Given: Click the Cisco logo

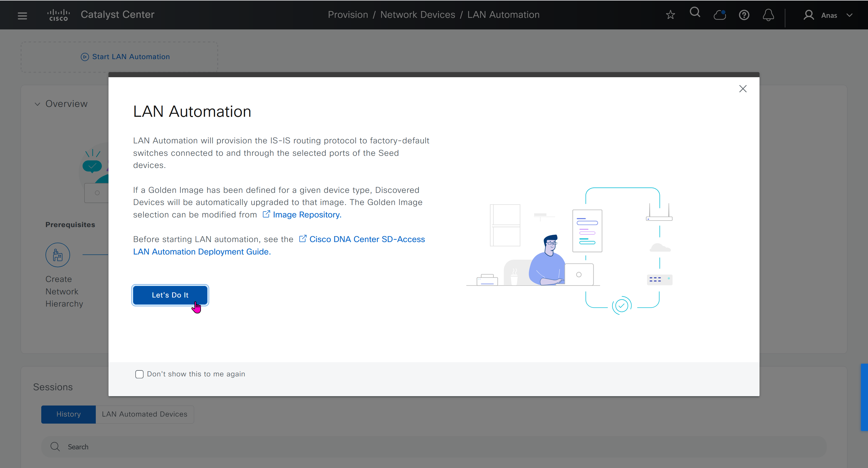Looking at the screenshot, I should [x=59, y=15].
